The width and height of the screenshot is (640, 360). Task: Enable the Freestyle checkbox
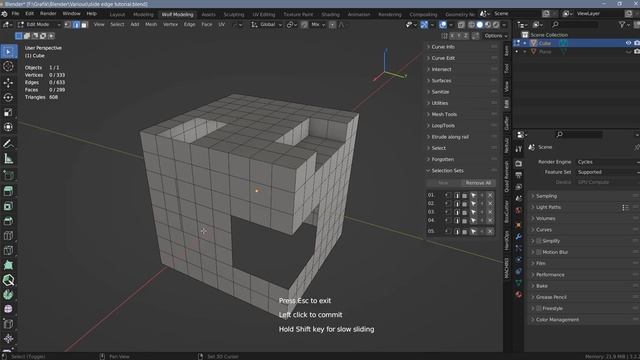539,308
